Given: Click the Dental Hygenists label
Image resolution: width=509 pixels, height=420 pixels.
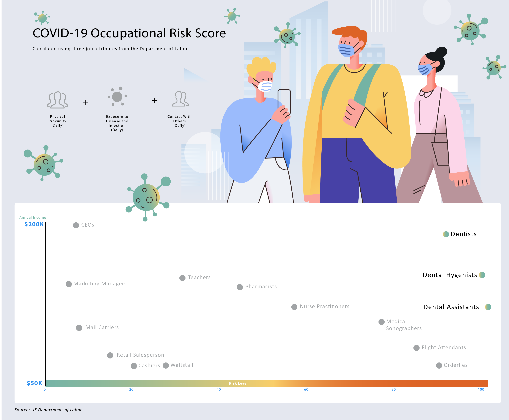Looking at the screenshot, I should coord(450,275).
